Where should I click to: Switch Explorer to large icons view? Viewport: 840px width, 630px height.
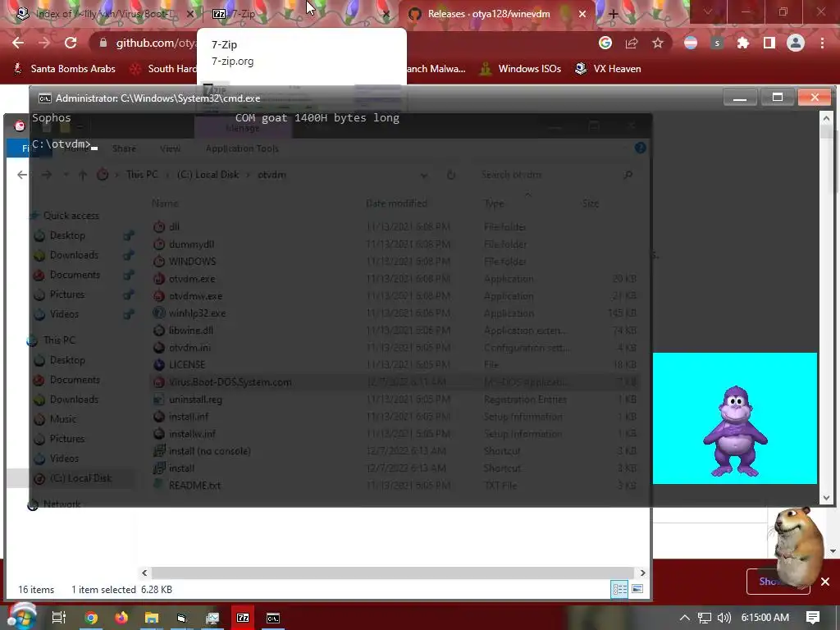point(637,589)
